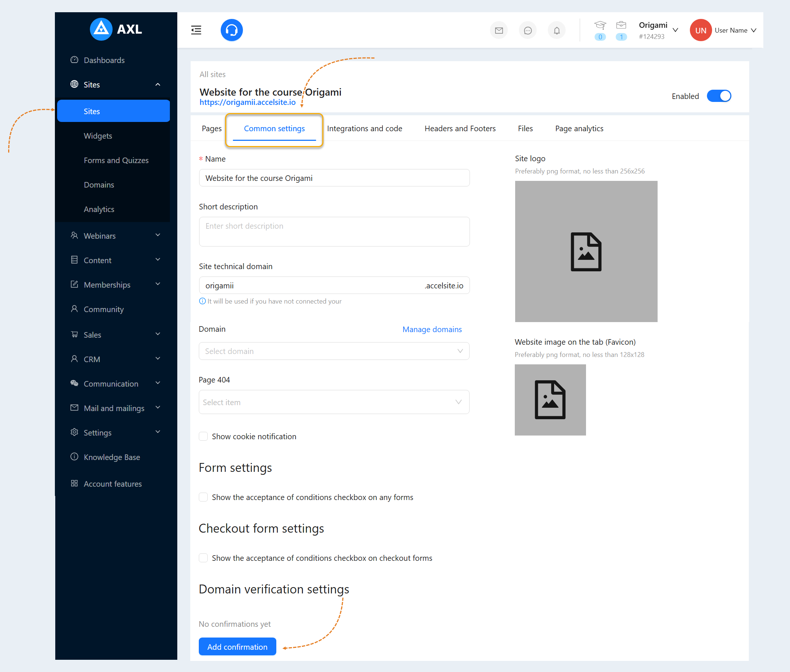Check acceptance of conditions on any forms

point(204,497)
